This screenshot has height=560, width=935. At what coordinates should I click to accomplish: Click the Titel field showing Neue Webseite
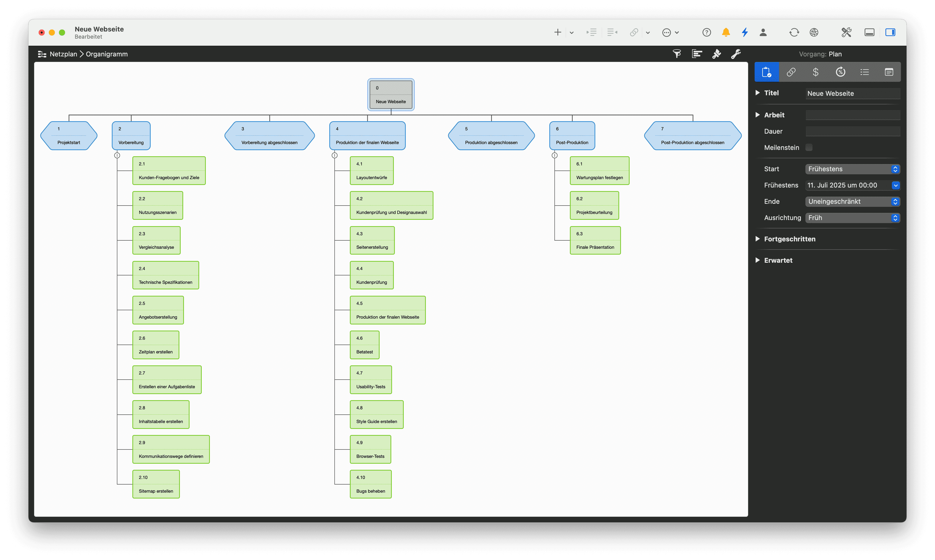pos(852,93)
